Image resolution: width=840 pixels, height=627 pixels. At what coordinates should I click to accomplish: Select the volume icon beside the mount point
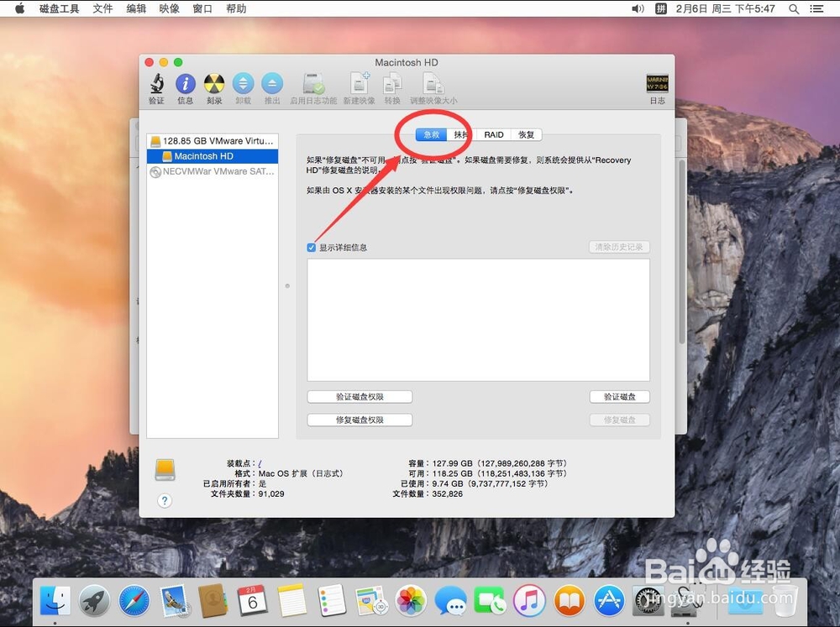click(x=165, y=469)
